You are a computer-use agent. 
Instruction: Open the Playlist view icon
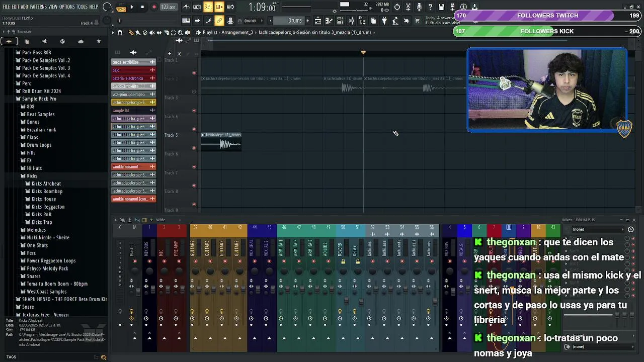click(318, 21)
